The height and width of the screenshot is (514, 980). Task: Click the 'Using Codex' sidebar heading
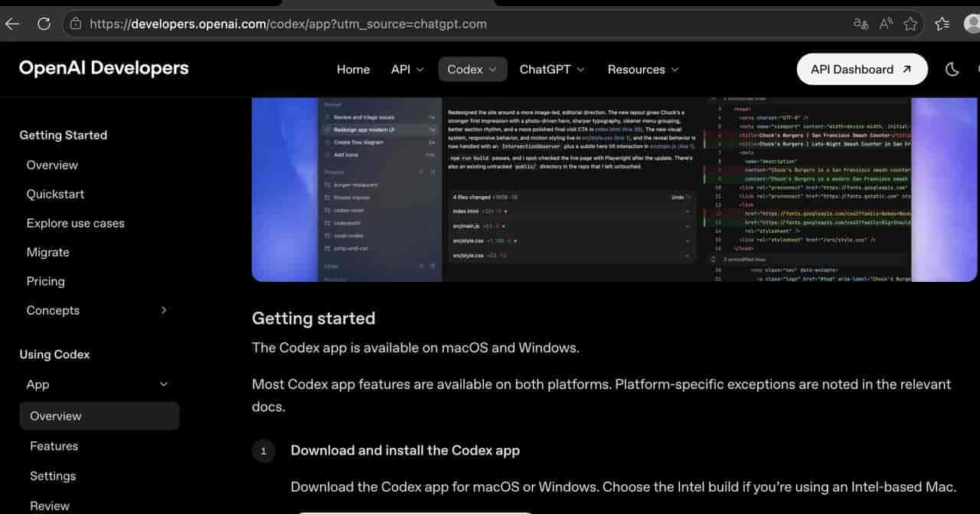click(54, 355)
